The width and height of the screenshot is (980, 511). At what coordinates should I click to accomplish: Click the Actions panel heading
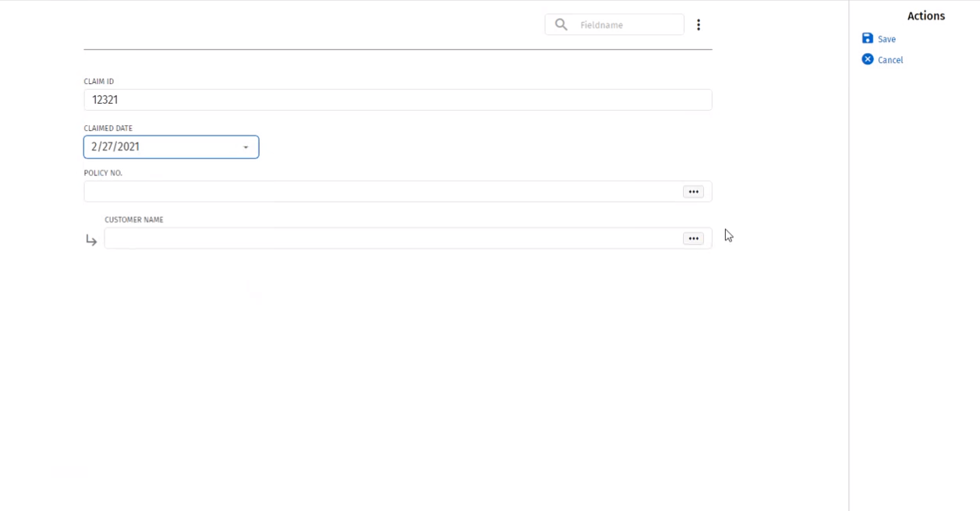925,16
